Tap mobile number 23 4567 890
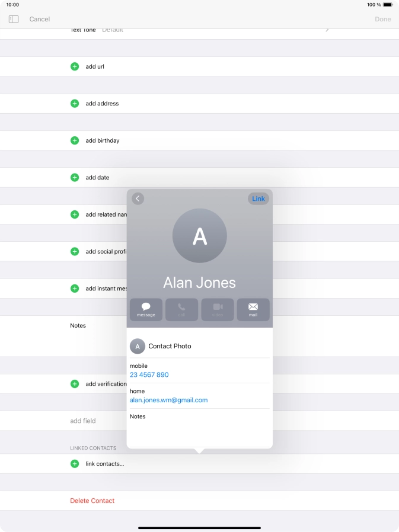Image resolution: width=399 pixels, height=532 pixels. click(x=149, y=375)
